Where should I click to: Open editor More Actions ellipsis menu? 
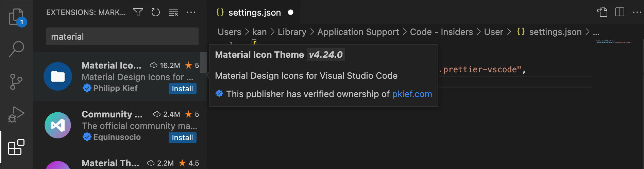[637, 13]
